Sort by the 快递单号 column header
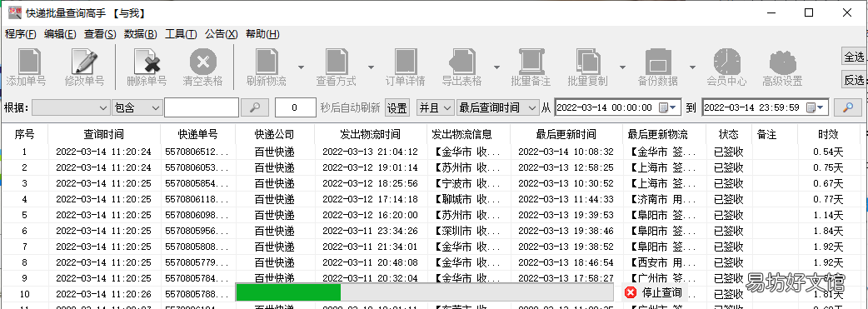This screenshot has height=309, width=868. pyautogui.click(x=197, y=134)
